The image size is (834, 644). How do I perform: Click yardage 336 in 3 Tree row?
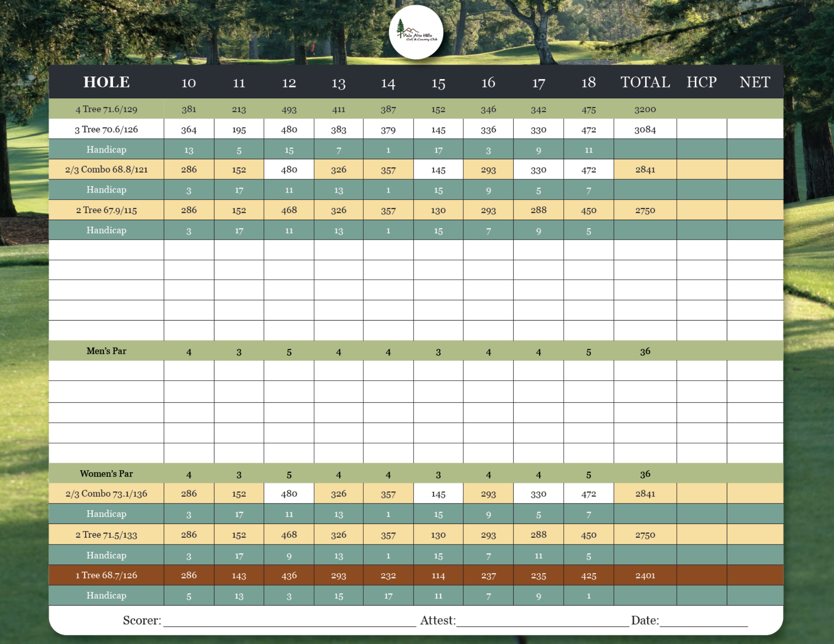[488, 130]
